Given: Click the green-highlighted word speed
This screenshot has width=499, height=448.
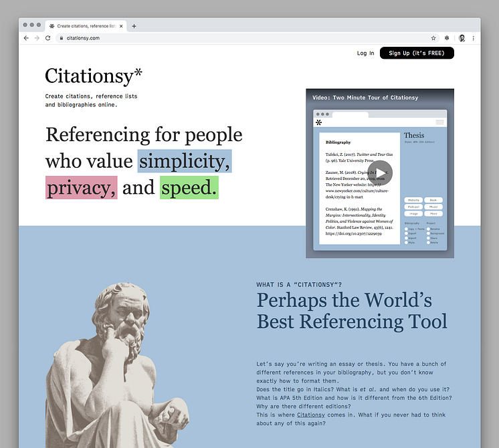Looking at the screenshot, I should (x=189, y=188).
